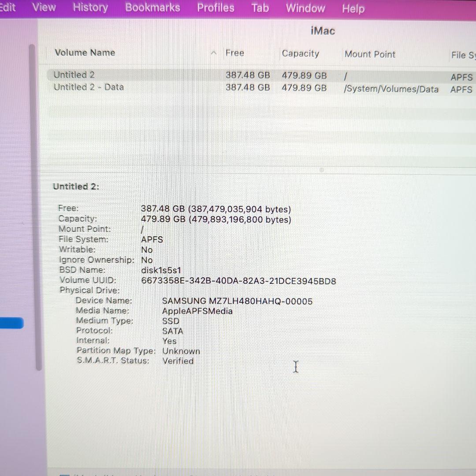This screenshot has height=476, width=476.
Task: Click the Mount Point column header
Action: (370, 54)
